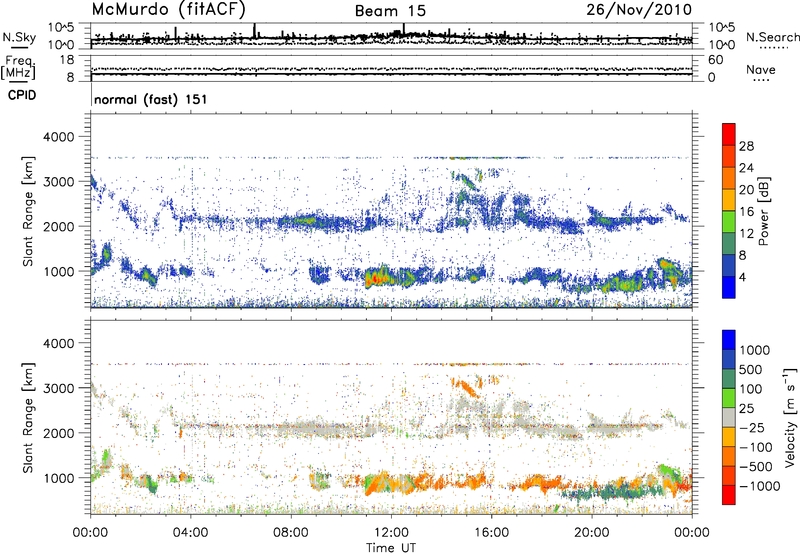
Task: Click the 2000 tick on velocity panel
Action: [61, 433]
